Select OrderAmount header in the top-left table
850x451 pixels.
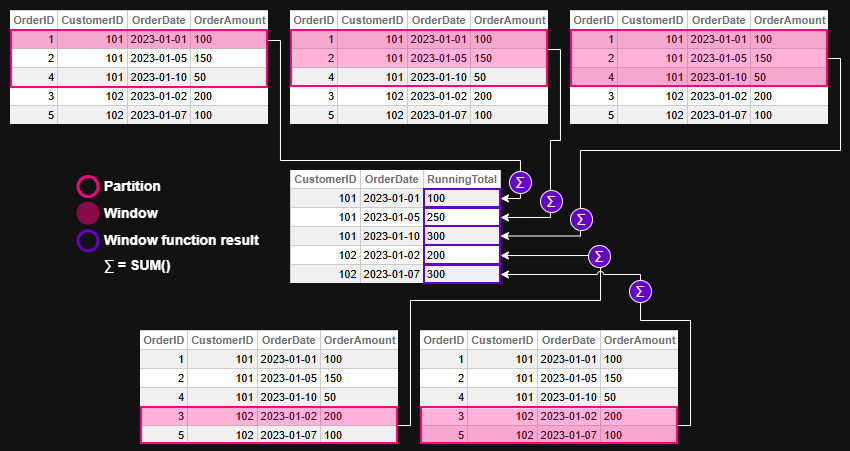[x=230, y=20]
